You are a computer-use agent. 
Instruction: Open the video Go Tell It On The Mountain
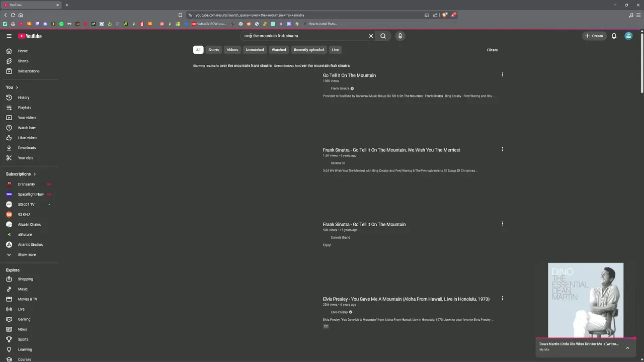pos(349,75)
